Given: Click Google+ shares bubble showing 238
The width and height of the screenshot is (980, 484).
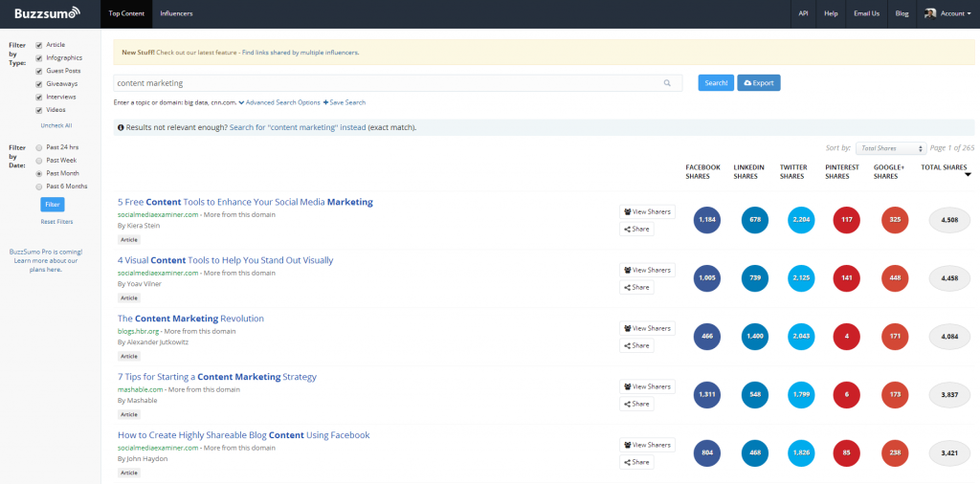Looking at the screenshot, I should pos(895,453).
